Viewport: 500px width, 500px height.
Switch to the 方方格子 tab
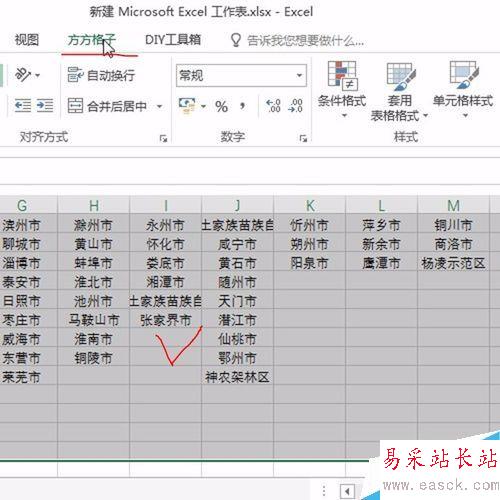pos(91,40)
